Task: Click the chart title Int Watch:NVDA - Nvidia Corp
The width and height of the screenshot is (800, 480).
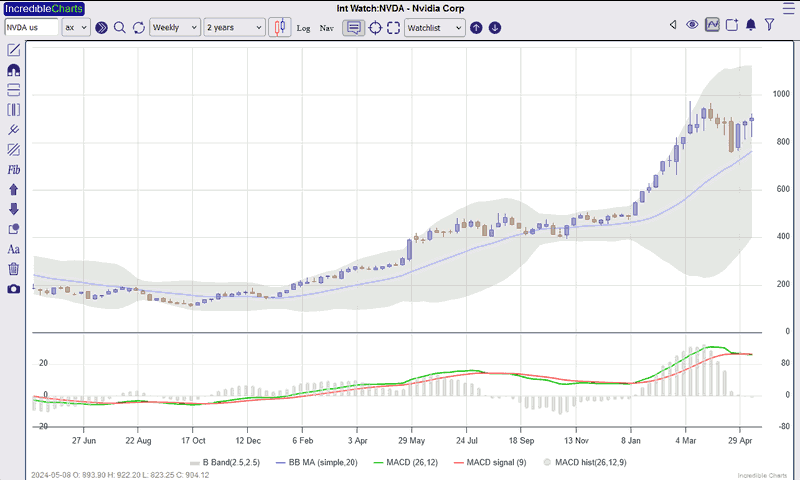Action: pyautogui.click(x=400, y=9)
